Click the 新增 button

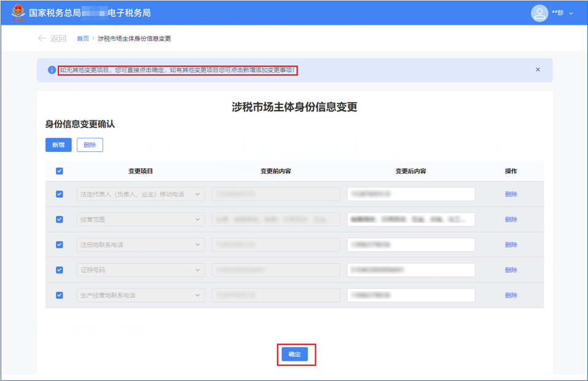pos(58,145)
